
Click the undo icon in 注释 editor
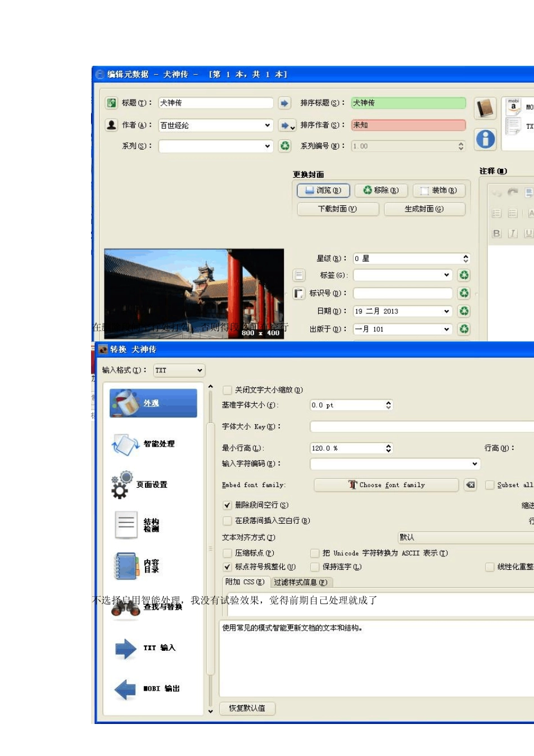(496, 192)
